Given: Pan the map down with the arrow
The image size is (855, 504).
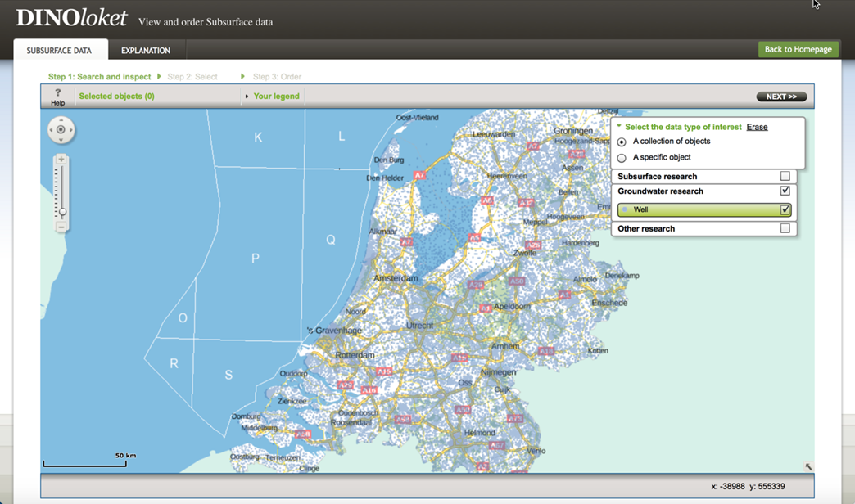Looking at the screenshot, I should click(x=61, y=139).
